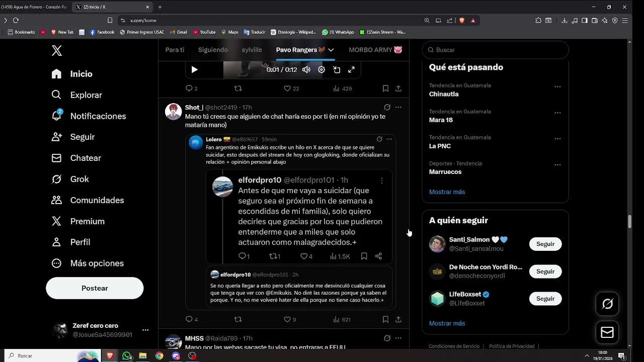Switch to the sylville tab
This screenshot has height=362, width=644.
[252, 50]
